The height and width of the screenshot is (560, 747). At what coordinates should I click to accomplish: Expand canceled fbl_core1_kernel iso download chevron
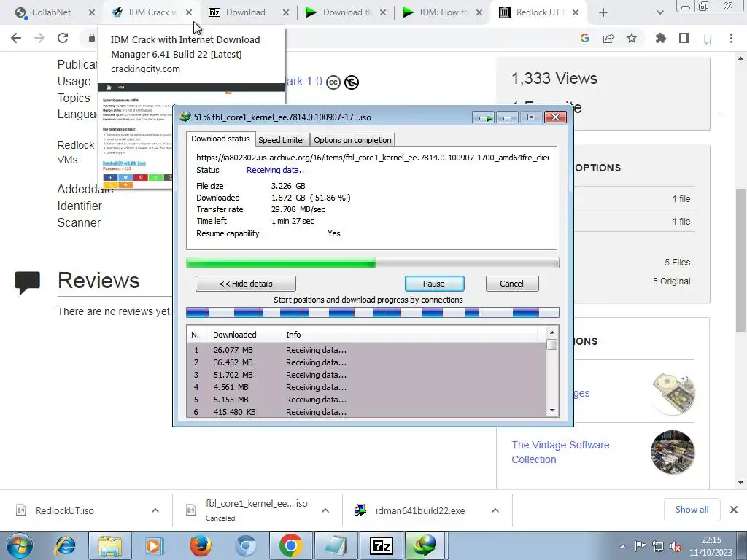click(x=325, y=510)
